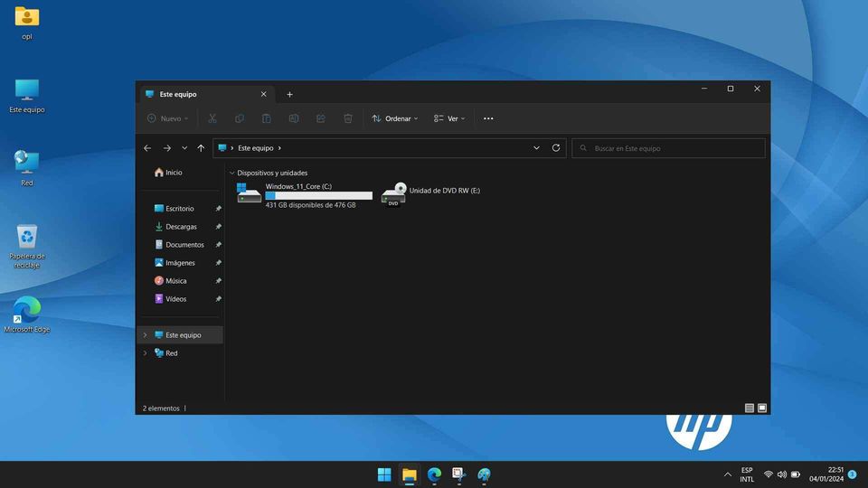Click File Explorer on taskbar

[409, 474]
